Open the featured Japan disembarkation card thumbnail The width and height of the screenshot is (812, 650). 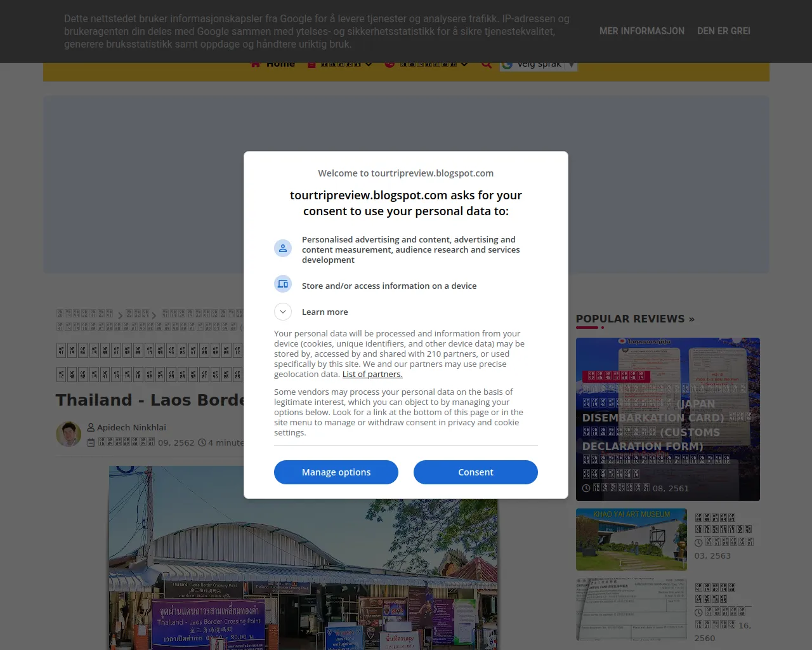pyautogui.click(x=668, y=419)
